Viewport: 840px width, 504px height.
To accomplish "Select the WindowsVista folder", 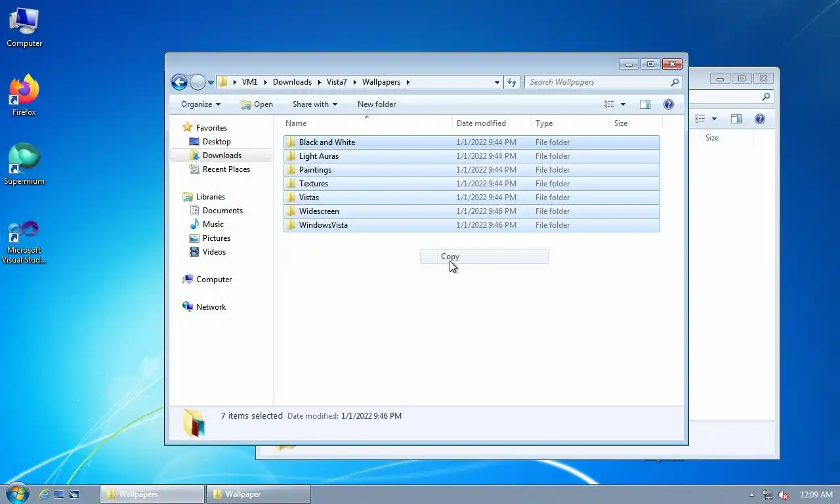I will pyautogui.click(x=471, y=225).
